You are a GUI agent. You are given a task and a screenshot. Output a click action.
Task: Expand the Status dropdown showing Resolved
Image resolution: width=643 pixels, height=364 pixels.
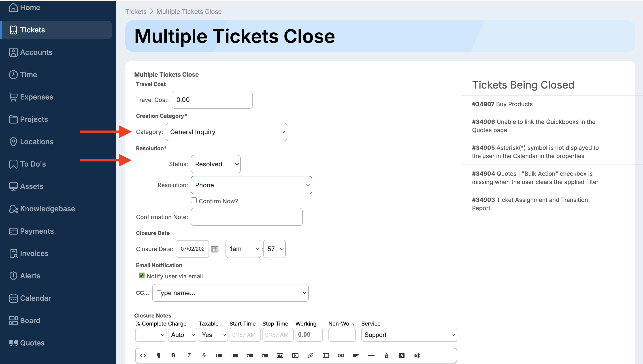point(216,164)
